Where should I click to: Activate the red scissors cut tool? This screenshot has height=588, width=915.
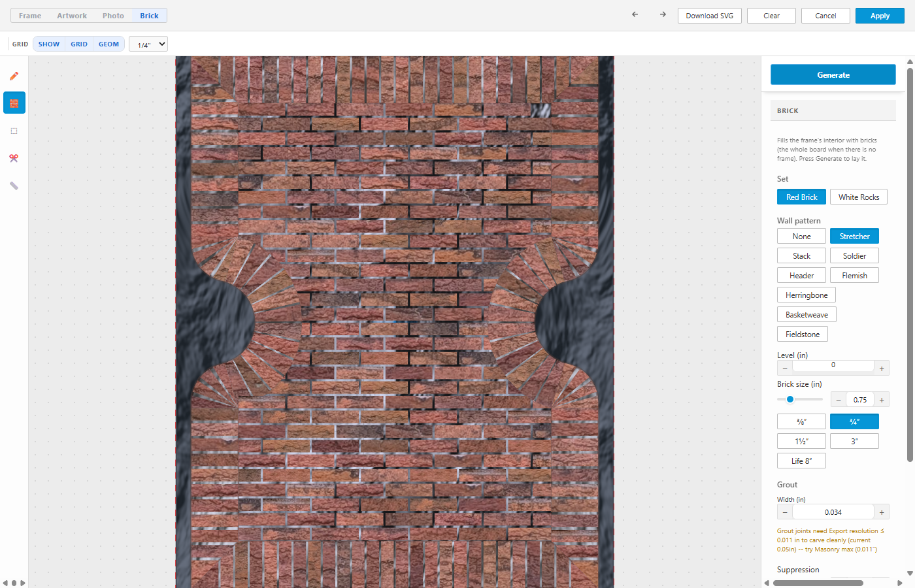(x=14, y=158)
